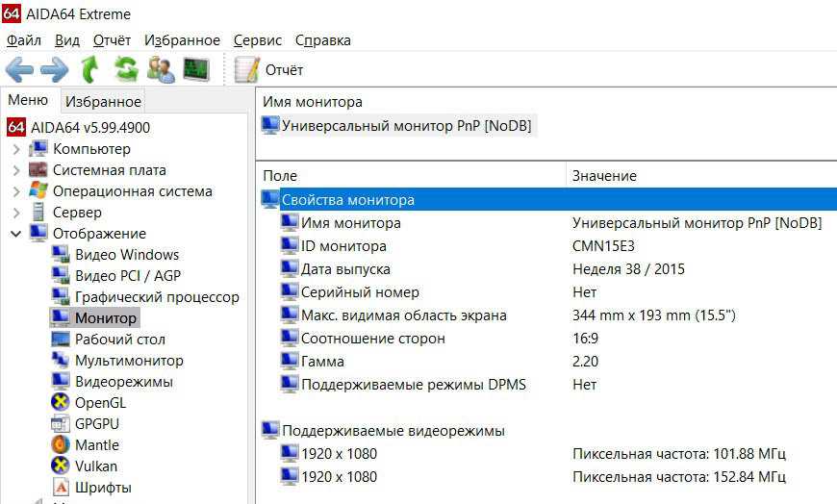Click the Значение column header

tap(604, 176)
